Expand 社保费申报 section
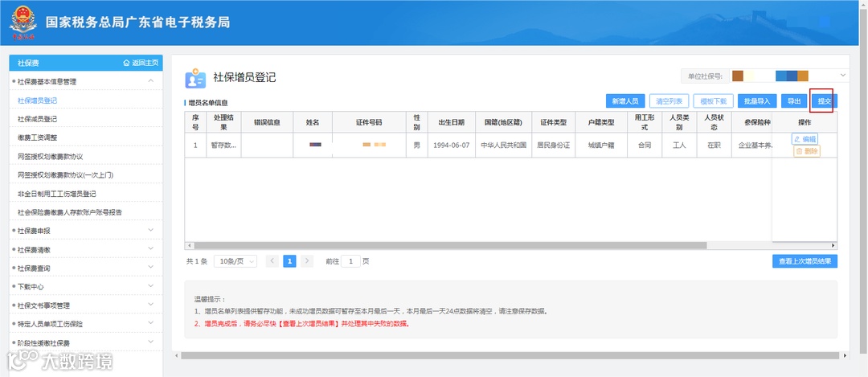Viewport: 868px width, 377px height. [x=150, y=230]
